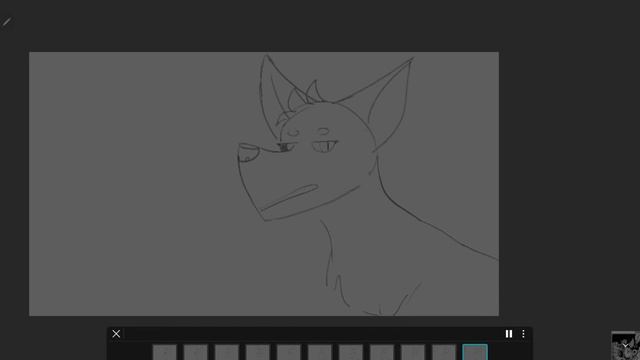Select the fourth frame thumbnail in timeline
Viewport: 640px width, 360px height.
click(258, 352)
